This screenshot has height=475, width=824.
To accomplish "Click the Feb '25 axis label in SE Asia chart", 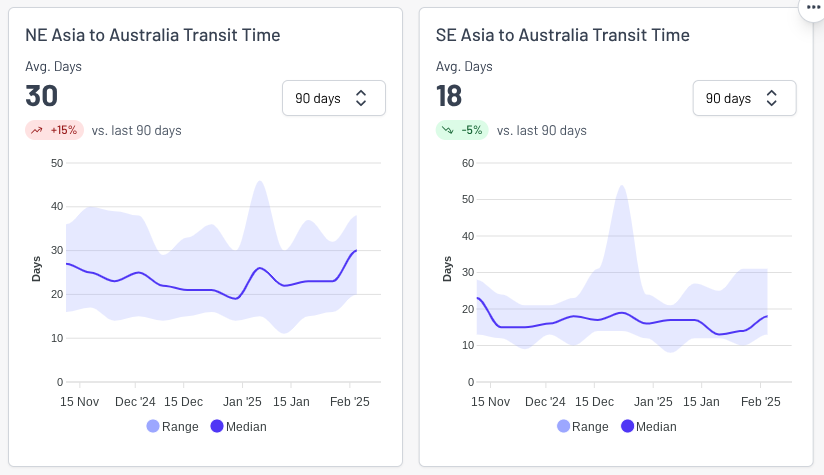I will pyautogui.click(x=760, y=402).
